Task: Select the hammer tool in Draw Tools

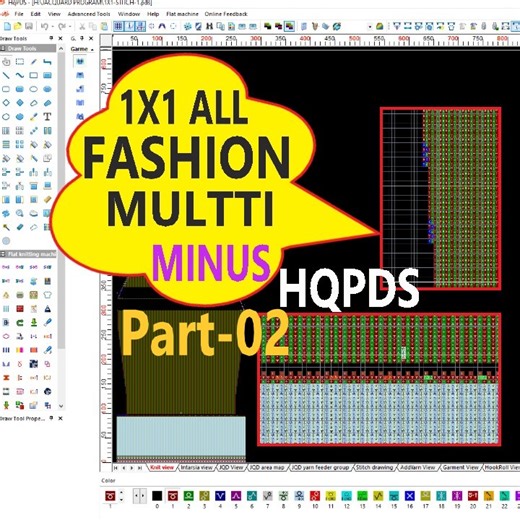Action: [x=6, y=227]
